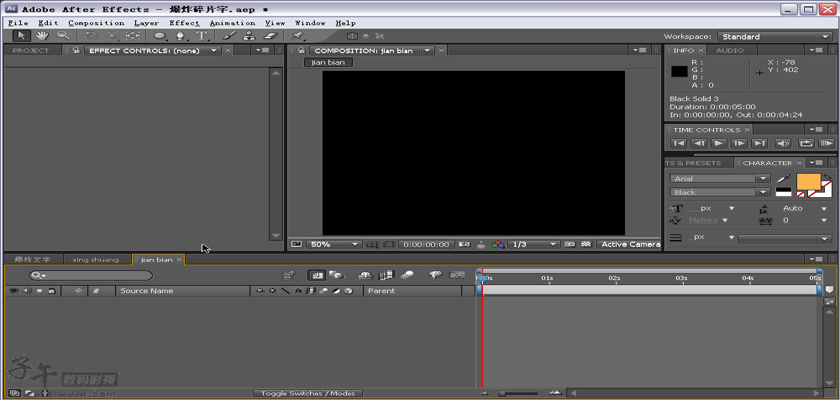This screenshot has width=840, height=400.
Task: Click the Toggle Switches / Modes button
Action: [x=308, y=394]
